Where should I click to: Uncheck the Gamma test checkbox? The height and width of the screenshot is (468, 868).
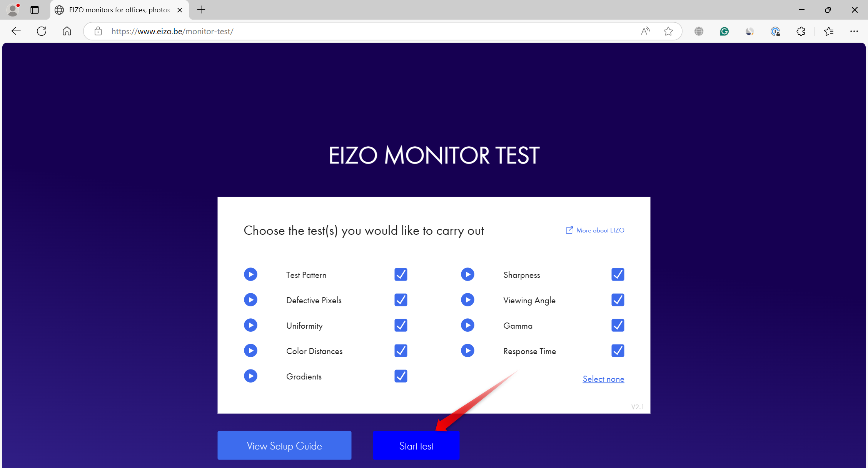(618, 326)
